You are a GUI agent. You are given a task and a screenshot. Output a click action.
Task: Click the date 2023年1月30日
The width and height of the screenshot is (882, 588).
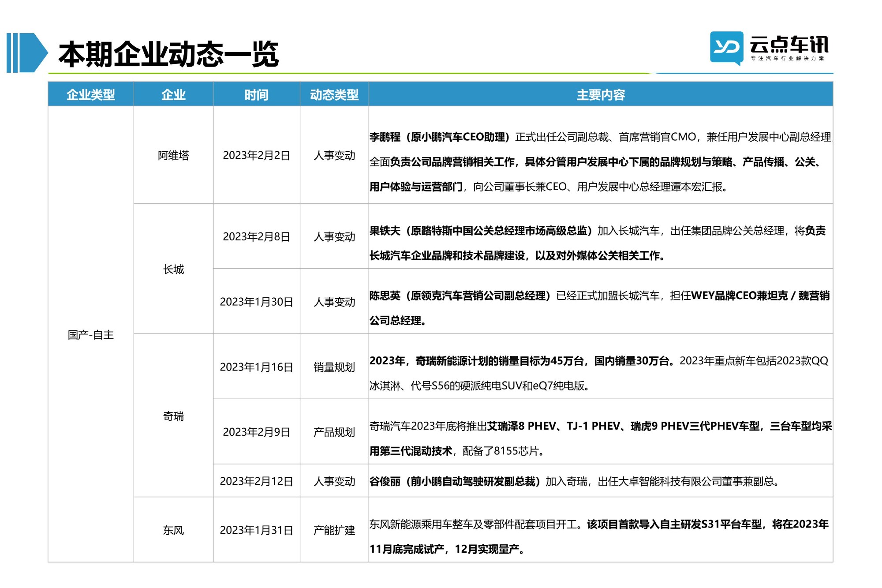point(257,302)
